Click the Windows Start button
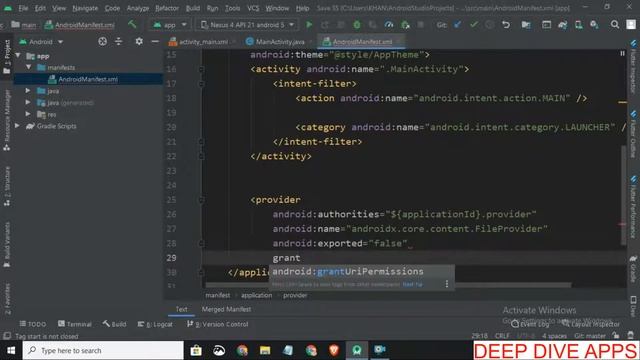 pyautogui.click(x=11, y=350)
